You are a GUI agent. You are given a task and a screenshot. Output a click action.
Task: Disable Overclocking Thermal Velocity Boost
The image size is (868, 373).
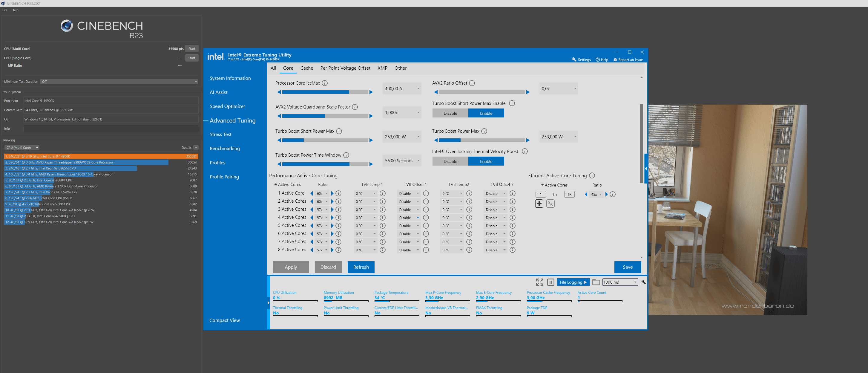coord(450,161)
